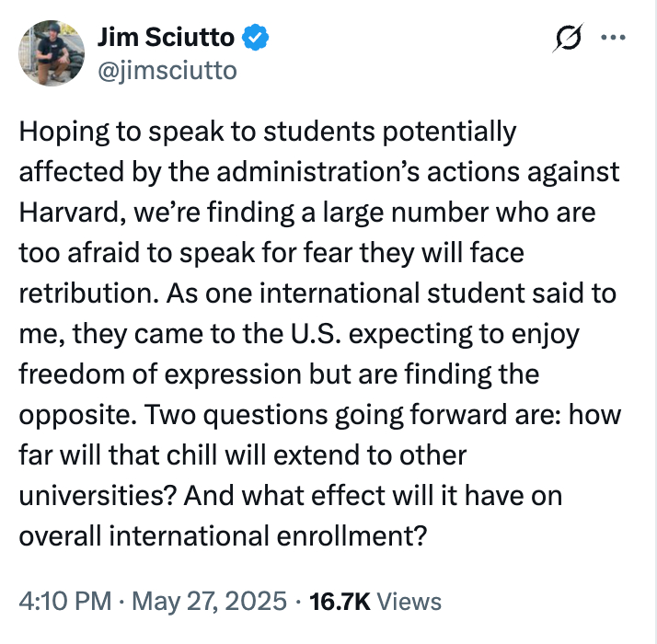Click the blue verified badge
The width and height of the screenshot is (657, 644).
click(255, 38)
